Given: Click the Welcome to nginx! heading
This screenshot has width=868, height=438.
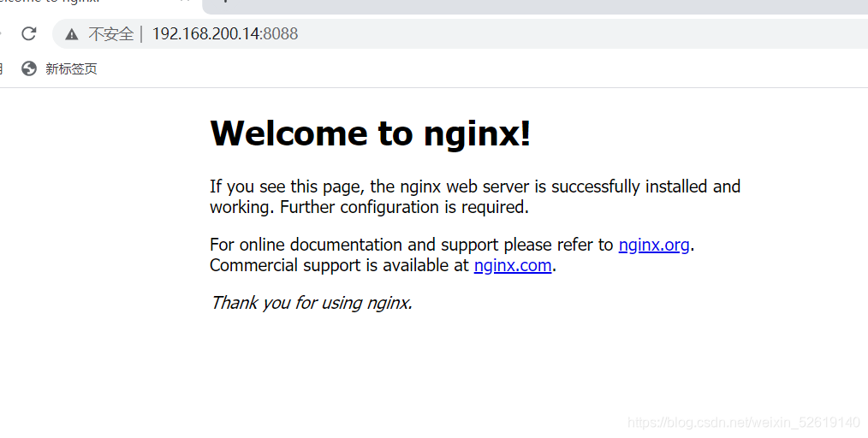Looking at the screenshot, I should [371, 133].
